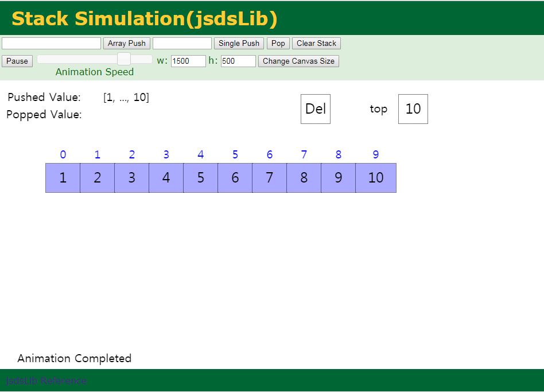Click the index label 0 above stack
This screenshot has width=544, height=392.
(63, 154)
